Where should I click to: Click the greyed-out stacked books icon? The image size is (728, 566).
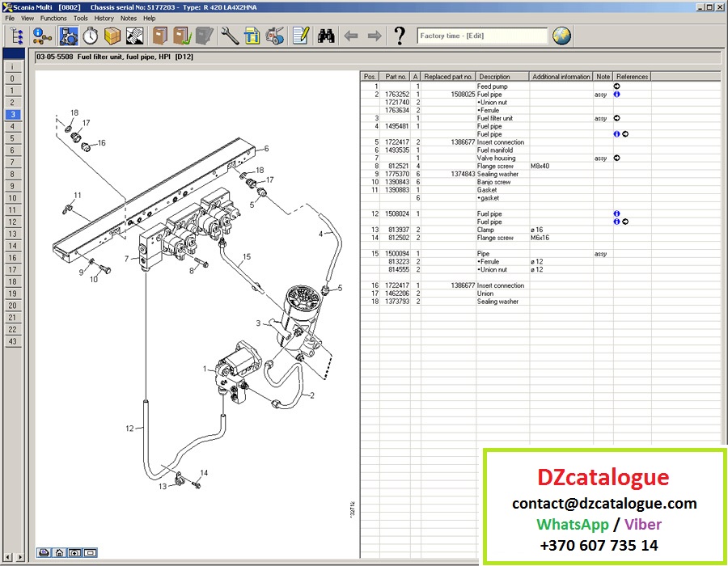[204, 36]
